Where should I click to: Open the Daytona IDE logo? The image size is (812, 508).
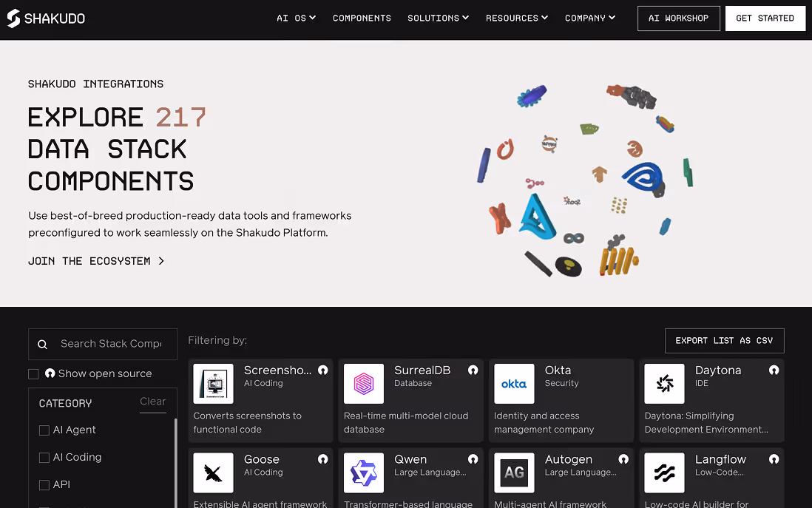pyautogui.click(x=664, y=383)
